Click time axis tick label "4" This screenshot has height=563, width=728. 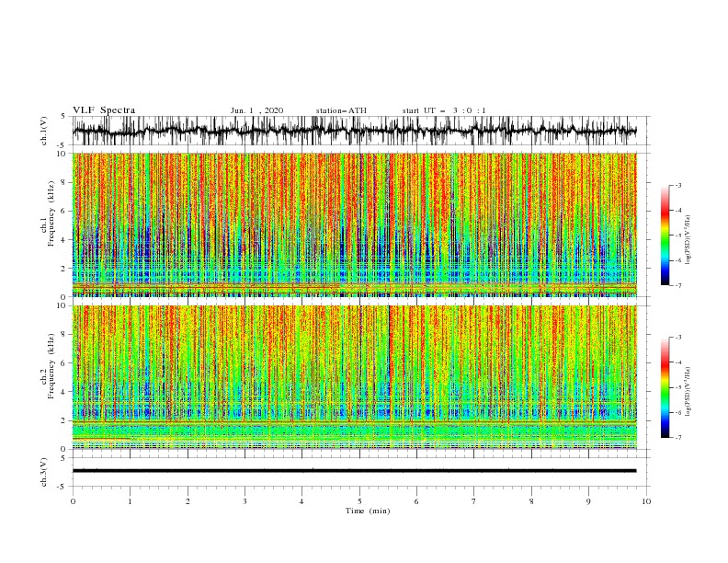(x=301, y=501)
